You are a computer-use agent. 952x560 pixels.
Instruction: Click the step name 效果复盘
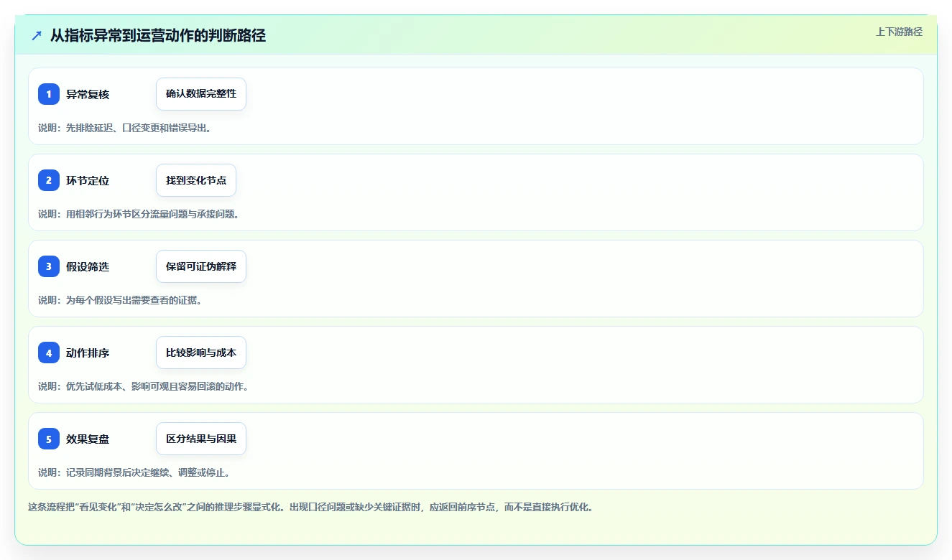point(88,439)
